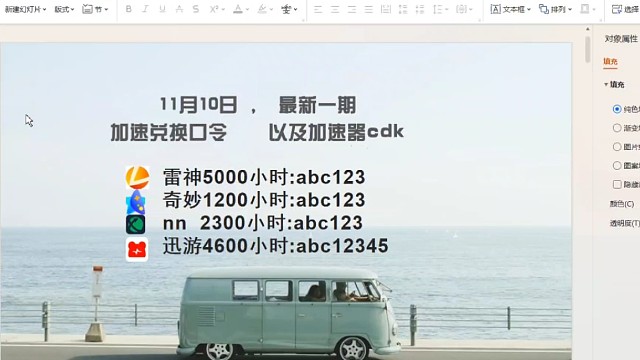The height and width of the screenshot is (360, 640).
Task: Select the 迅游 red bear logo on slide
Action: tap(137, 249)
